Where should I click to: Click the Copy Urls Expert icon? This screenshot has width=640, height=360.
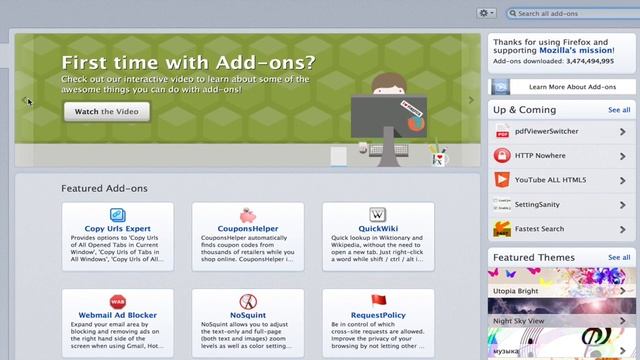point(118,215)
